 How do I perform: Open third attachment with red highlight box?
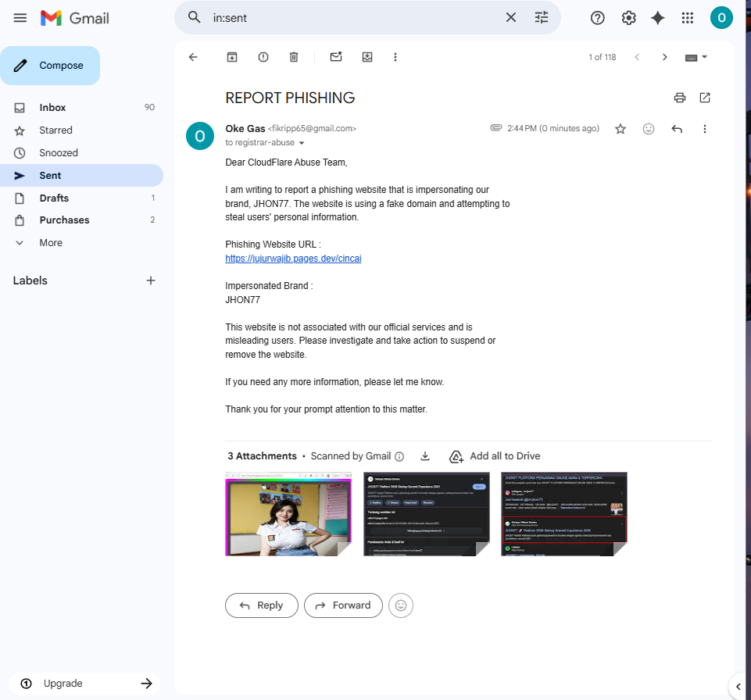click(x=563, y=514)
